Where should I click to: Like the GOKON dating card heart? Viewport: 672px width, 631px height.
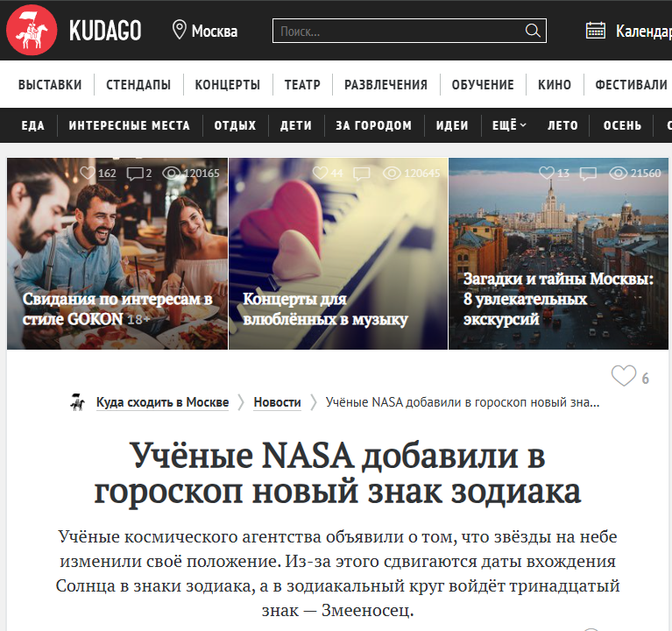click(x=88, y=173)
